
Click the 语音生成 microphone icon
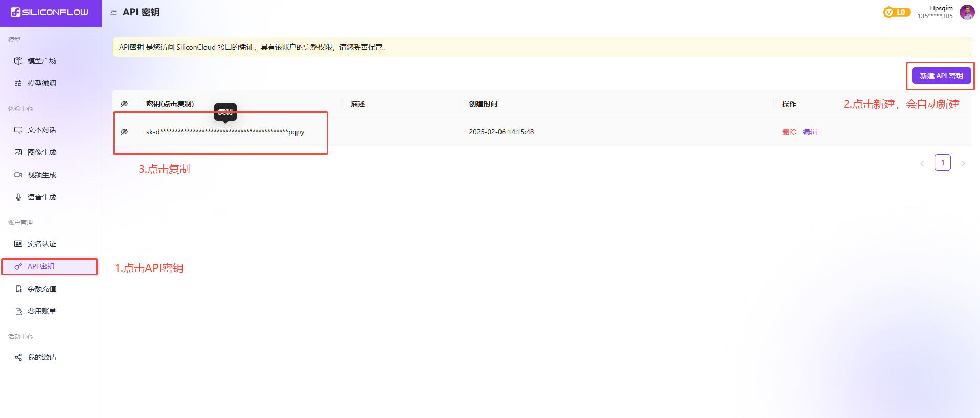(18, 197)
